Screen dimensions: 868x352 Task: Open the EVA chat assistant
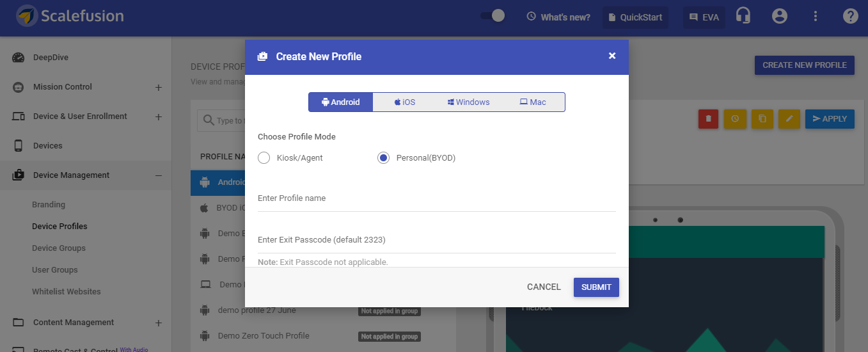(x=704, y=17)
